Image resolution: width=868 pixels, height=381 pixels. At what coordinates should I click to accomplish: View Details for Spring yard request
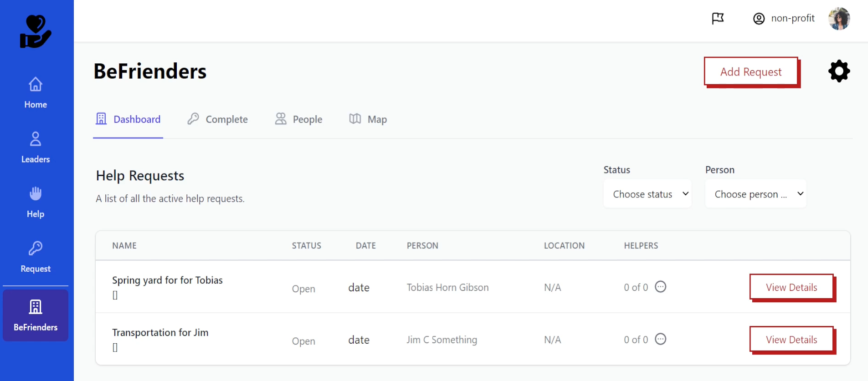coord(791,287)
